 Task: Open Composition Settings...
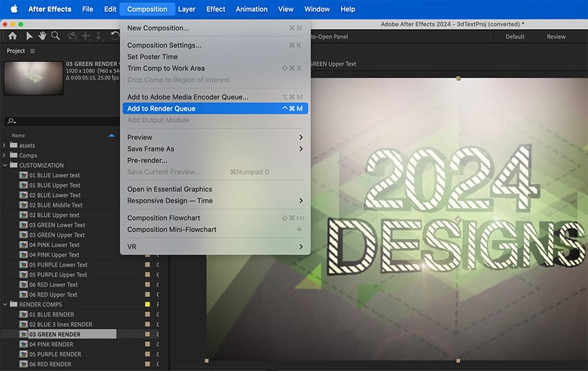[x=215, y=46]
